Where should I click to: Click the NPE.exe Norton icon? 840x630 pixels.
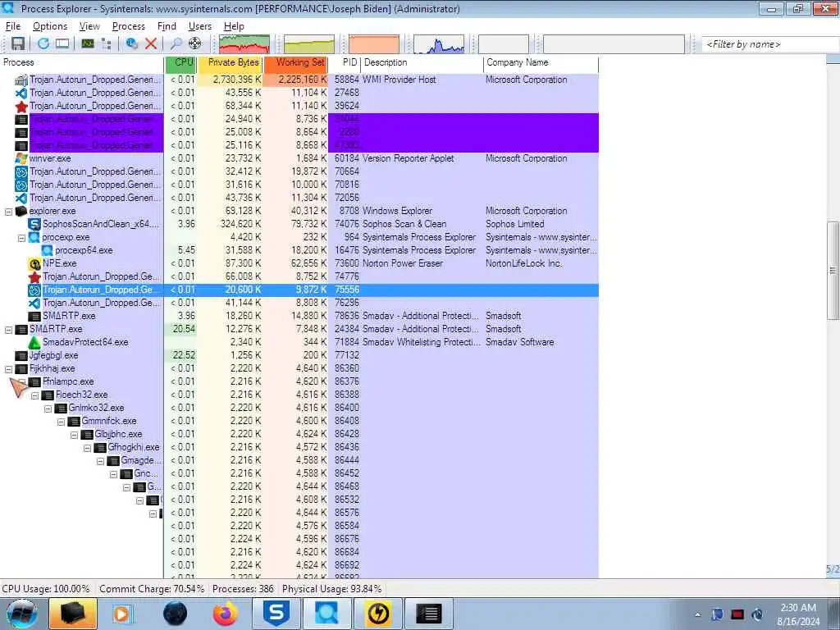click(x=34, y=263)
